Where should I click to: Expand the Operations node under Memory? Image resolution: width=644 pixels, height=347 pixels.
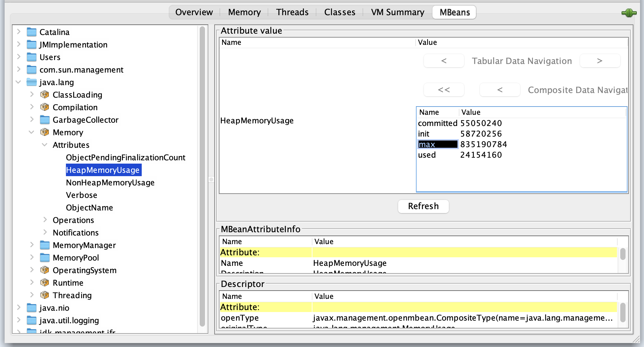(x=45, y=220)
